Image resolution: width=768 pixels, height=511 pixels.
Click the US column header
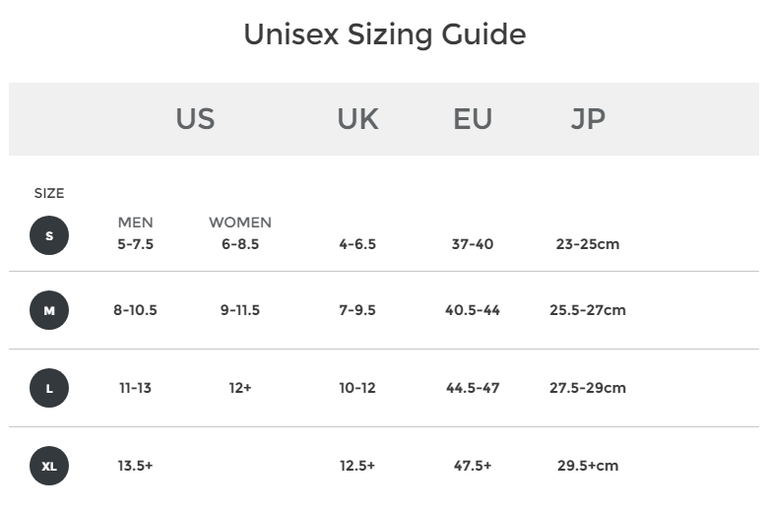coord(195,119)
